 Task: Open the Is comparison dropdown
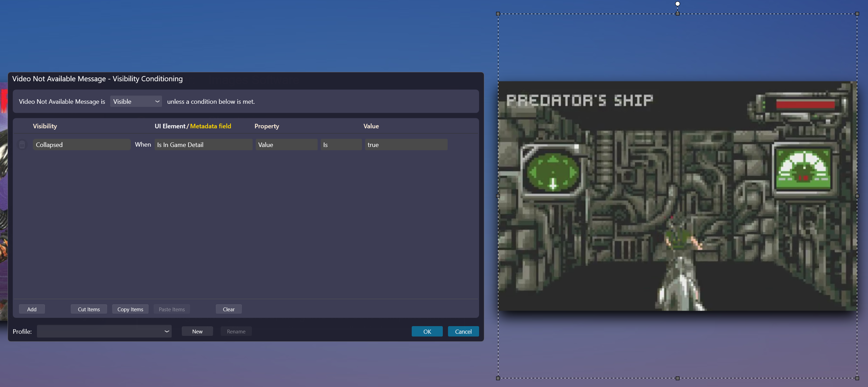point(341,145)
